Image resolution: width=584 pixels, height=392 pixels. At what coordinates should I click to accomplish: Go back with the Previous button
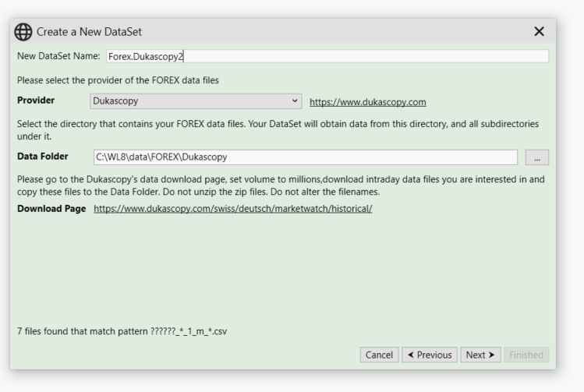click(x=430, y=355)
